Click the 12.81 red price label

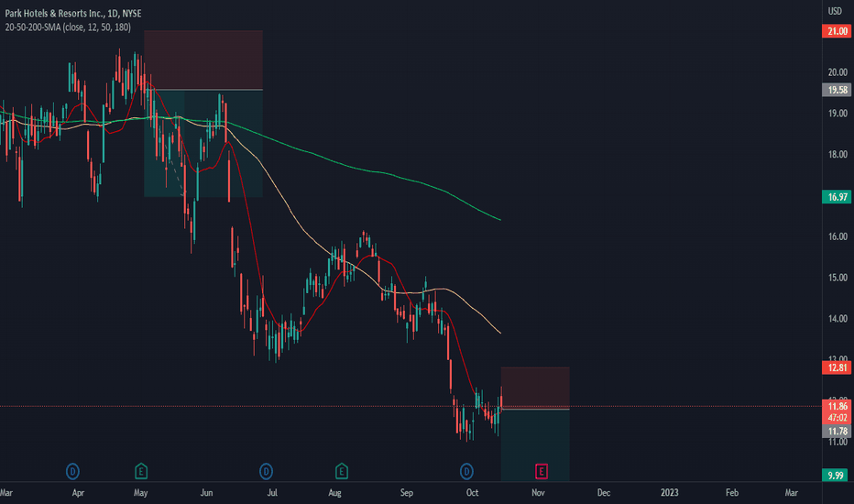click(x=837, y=367)
